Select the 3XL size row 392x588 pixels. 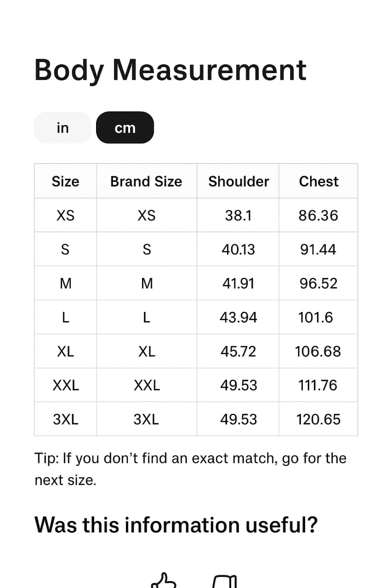click(x=65, y=419)
